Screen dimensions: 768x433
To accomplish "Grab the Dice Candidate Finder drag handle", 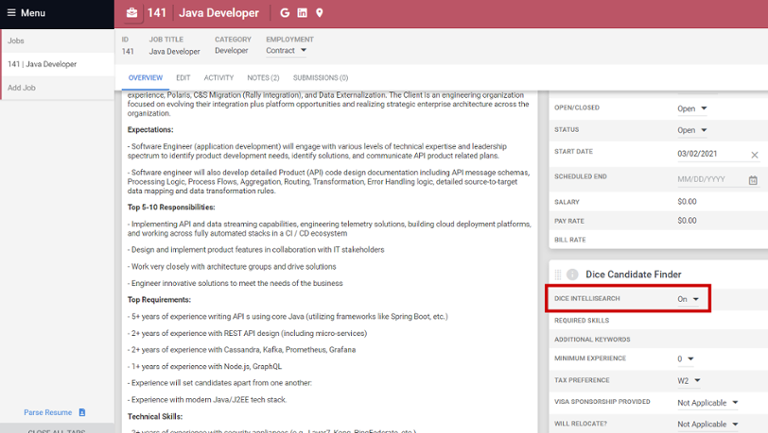I will click(x=557, y=274).
